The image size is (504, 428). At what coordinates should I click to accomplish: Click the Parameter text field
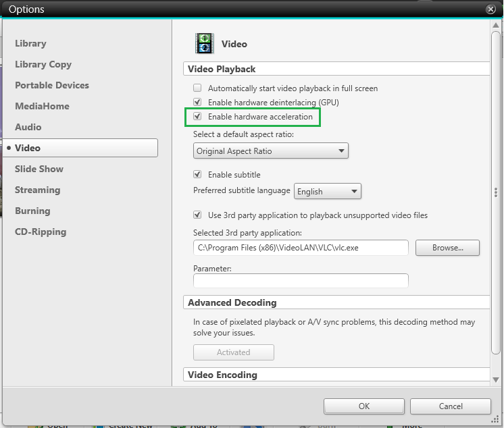point(301,281)
